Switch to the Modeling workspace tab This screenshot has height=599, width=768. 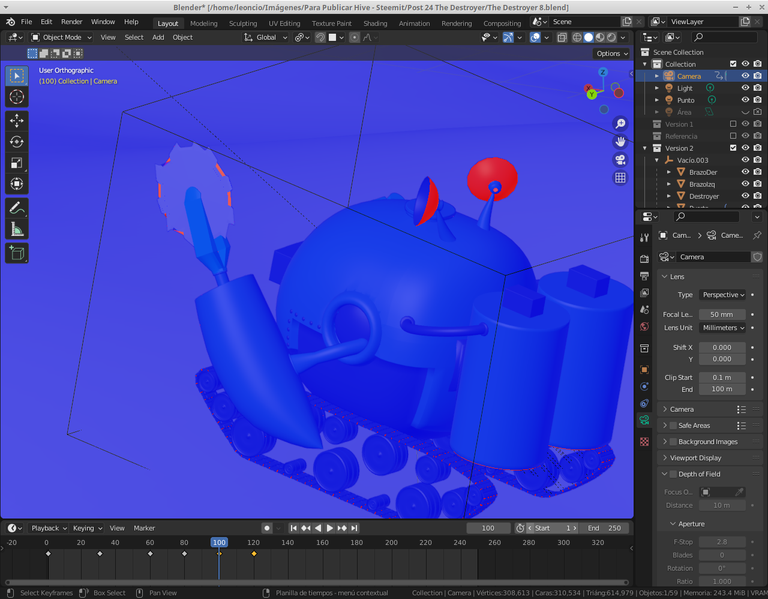[x=204, y=23]
